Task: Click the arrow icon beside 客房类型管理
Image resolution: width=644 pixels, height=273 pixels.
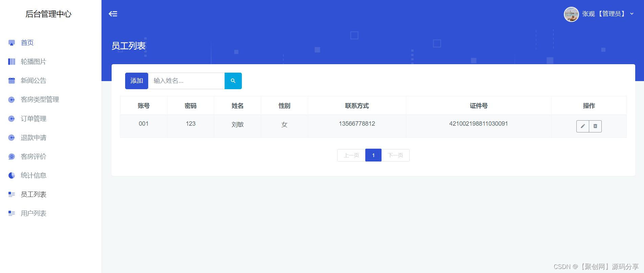Action: (11, 100)
